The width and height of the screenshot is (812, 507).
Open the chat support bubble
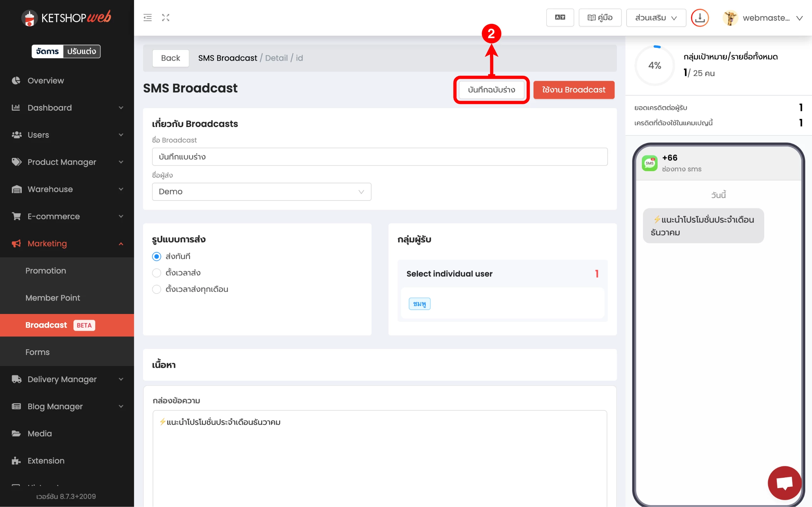[x=784, y=483]
